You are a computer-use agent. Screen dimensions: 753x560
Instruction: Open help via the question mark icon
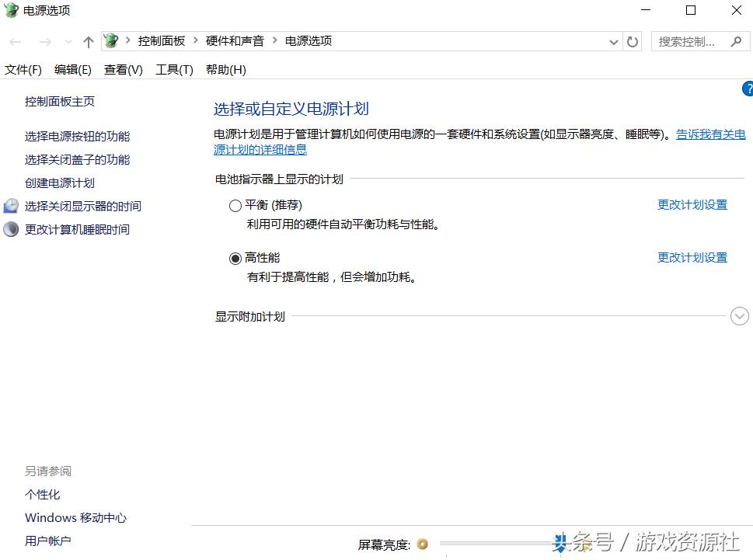[748, 89]
